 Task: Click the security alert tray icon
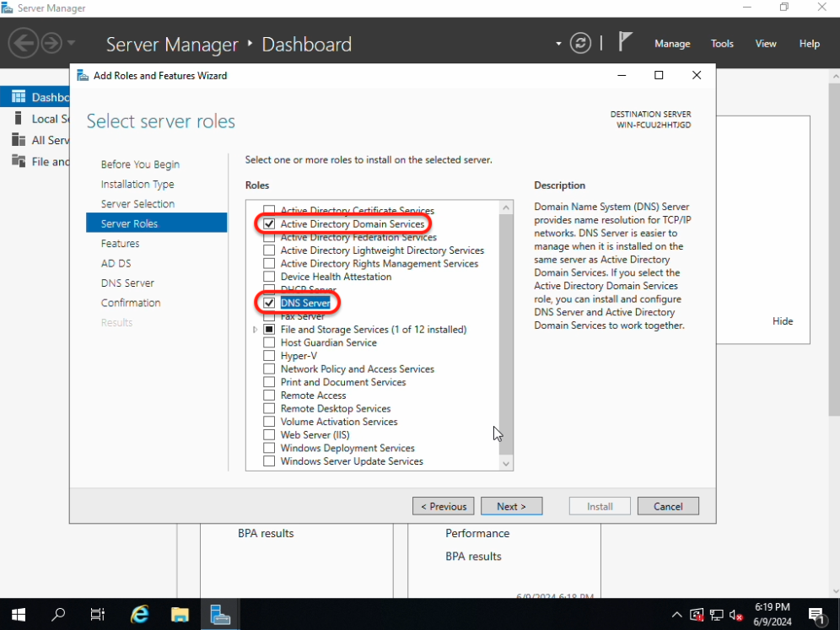coord(697,615)
